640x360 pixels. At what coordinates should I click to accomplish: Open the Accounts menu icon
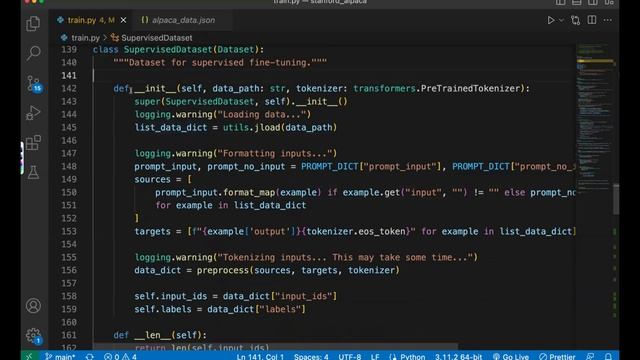33,306
